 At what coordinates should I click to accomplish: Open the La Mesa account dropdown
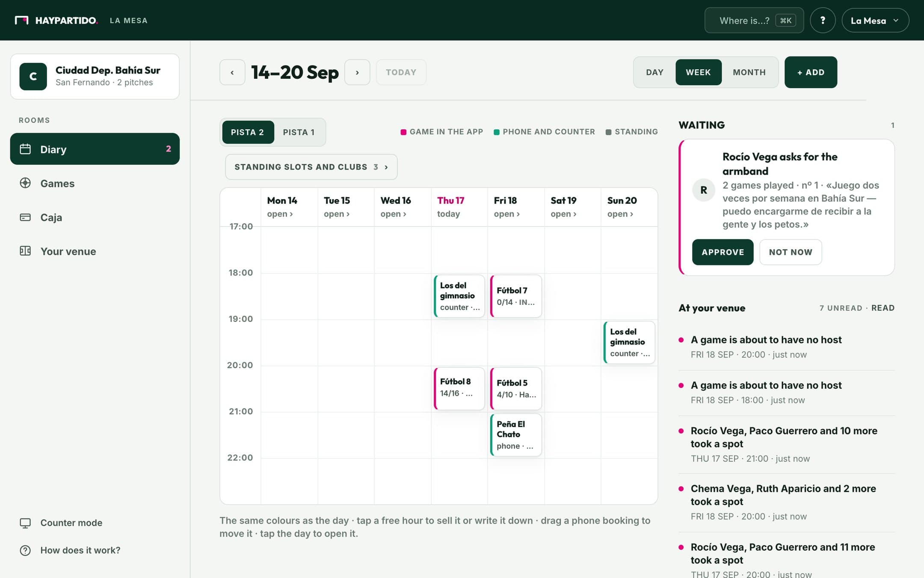pyautogui.click(x=875, y=20)
